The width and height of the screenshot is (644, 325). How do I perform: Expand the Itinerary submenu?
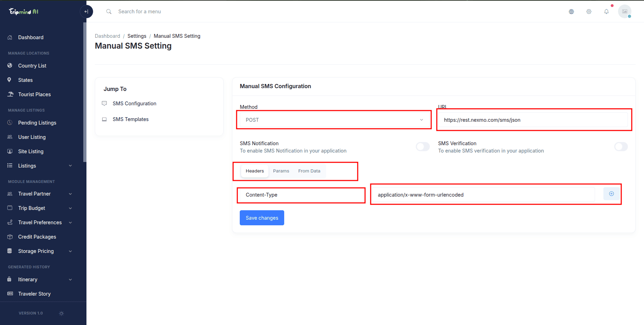[x=70, y=280]
